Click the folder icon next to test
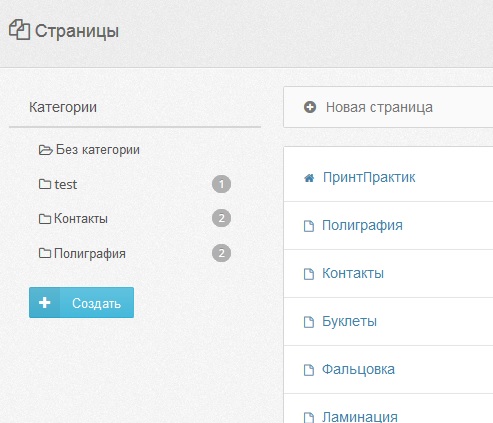The height and width of the screenshot is (423, 493). (x=45, y=184)
